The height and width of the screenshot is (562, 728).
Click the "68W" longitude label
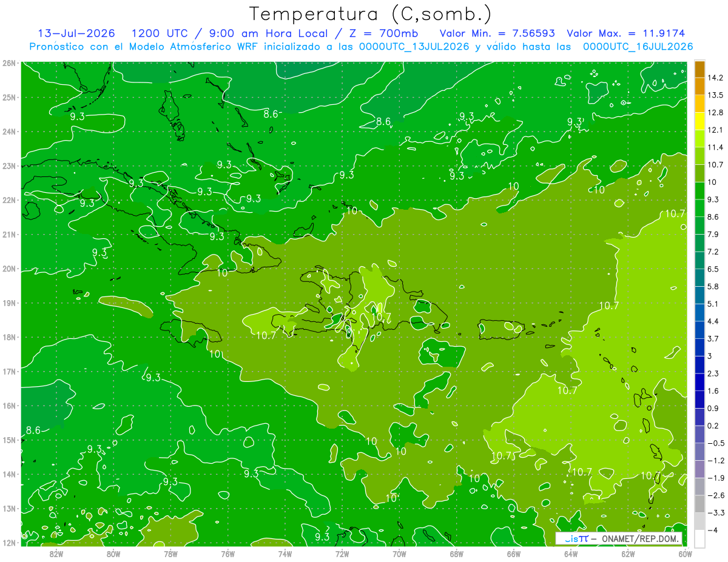pyautogui.click(x=457, y=554)
